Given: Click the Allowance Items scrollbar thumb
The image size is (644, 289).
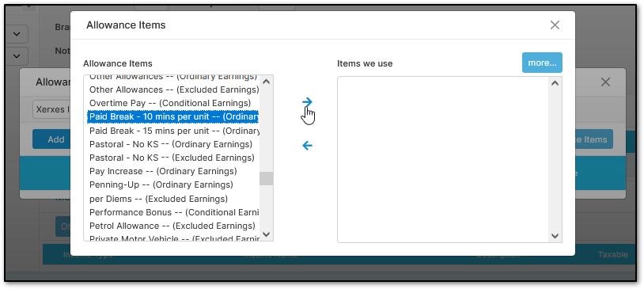Looking at the screenshot, I should click(x=266, y=178).
